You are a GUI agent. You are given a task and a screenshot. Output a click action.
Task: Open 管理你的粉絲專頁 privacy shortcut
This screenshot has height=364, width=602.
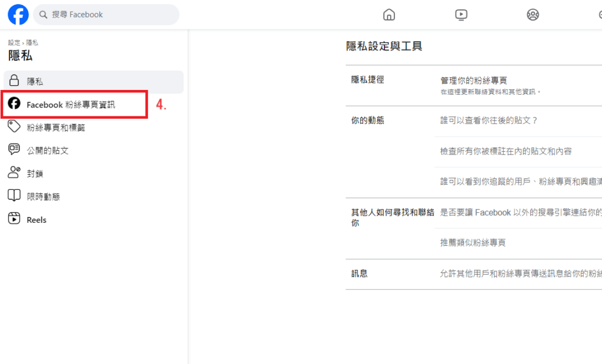(474, 81)
